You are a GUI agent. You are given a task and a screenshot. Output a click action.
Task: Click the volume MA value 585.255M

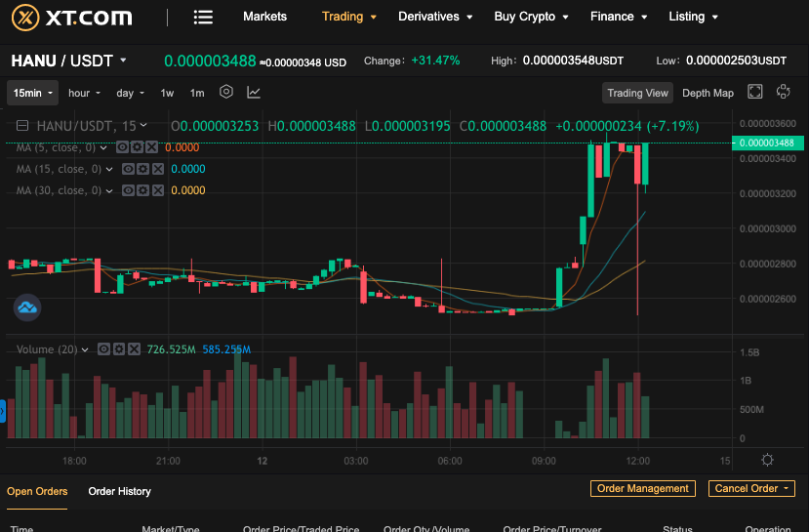pyautogui.click(x=226, y=349)
